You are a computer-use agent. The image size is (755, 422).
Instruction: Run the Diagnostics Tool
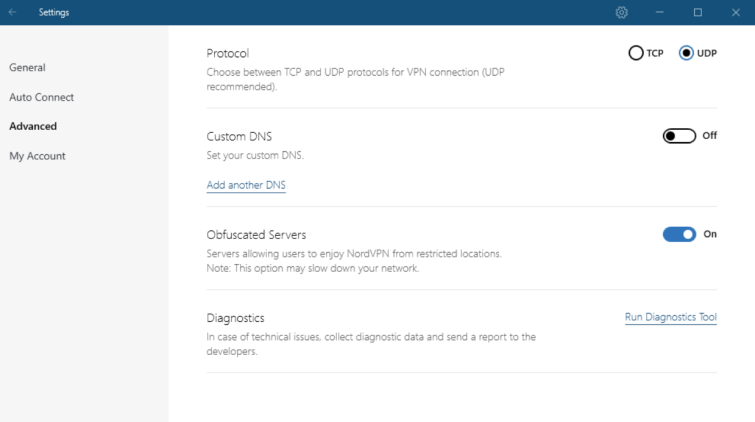[x=670, y=317]
